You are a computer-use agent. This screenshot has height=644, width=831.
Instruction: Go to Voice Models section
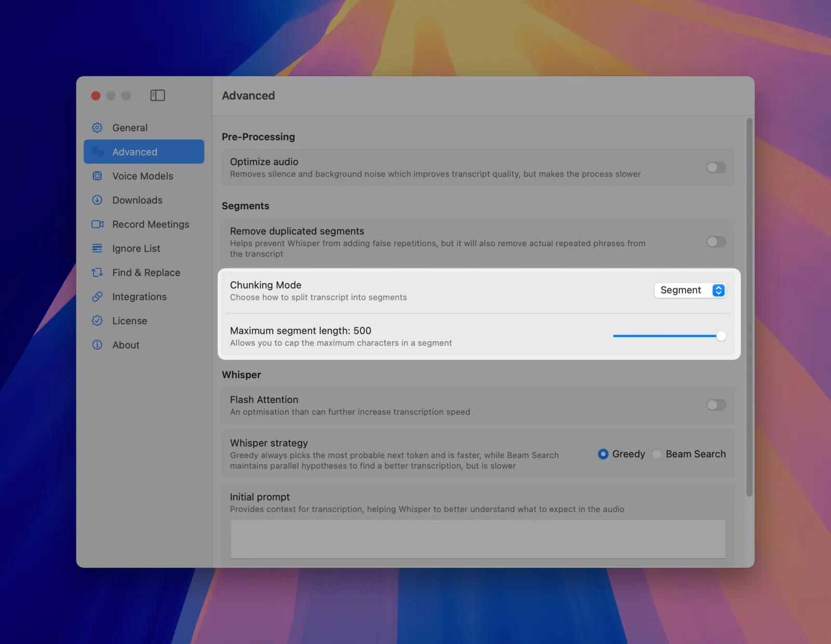point(144,176)
